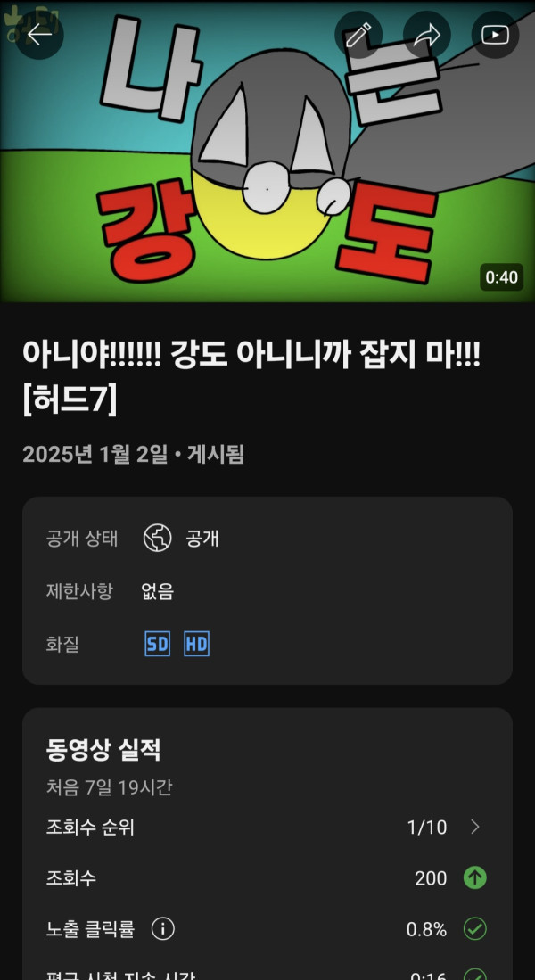This screenshot has height=980, width=535.
Task: Tap the globe icon next to 공개
Action: click(158, 538)
